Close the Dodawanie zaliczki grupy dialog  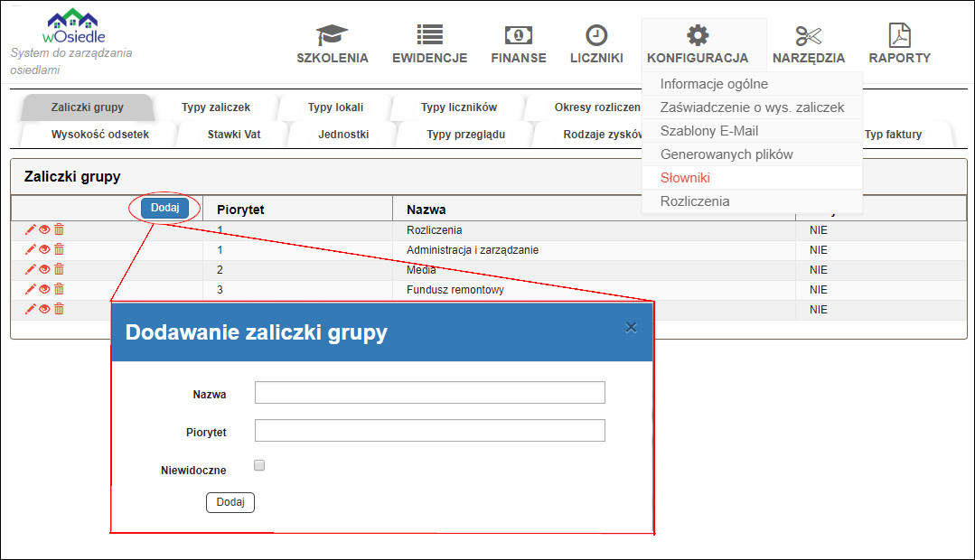coord(631,328)
